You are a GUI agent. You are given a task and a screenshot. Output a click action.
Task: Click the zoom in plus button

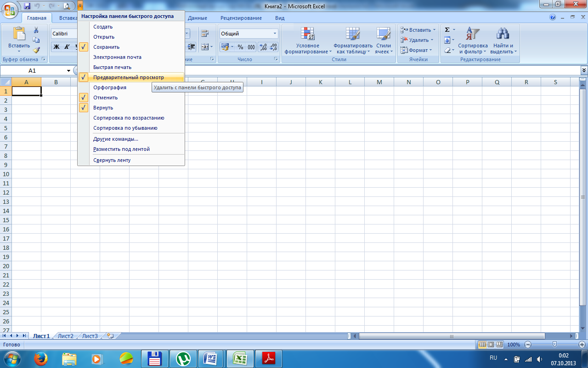tap(582, 345)
